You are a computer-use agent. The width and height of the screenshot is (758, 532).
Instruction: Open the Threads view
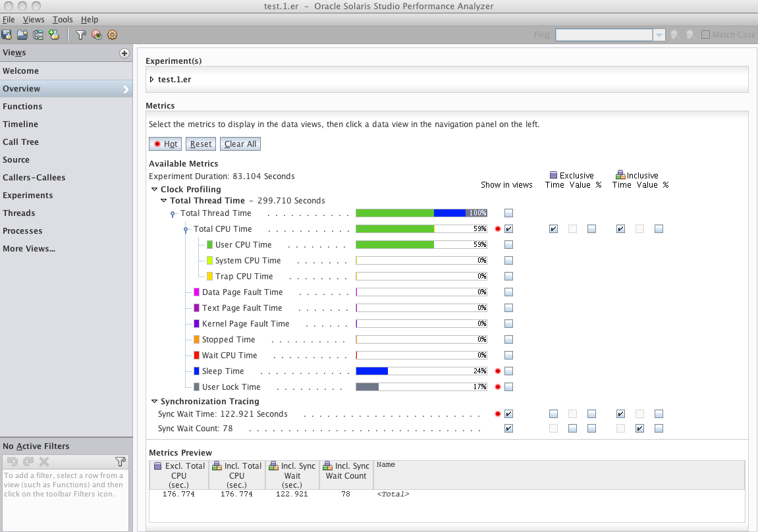pos(67,213)
